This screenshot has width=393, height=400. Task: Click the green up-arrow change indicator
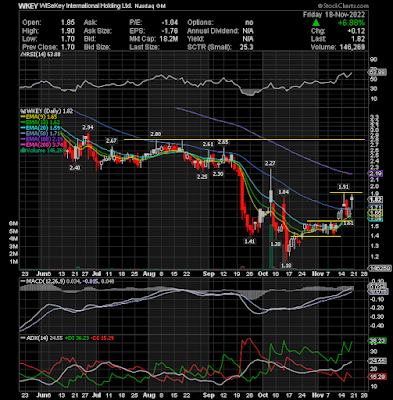(316, 23)
